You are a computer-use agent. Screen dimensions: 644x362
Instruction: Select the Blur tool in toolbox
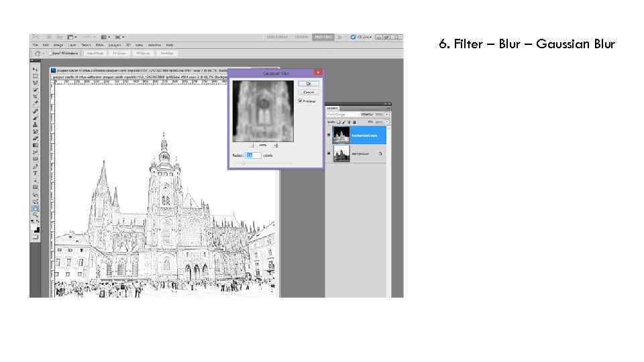36,152
